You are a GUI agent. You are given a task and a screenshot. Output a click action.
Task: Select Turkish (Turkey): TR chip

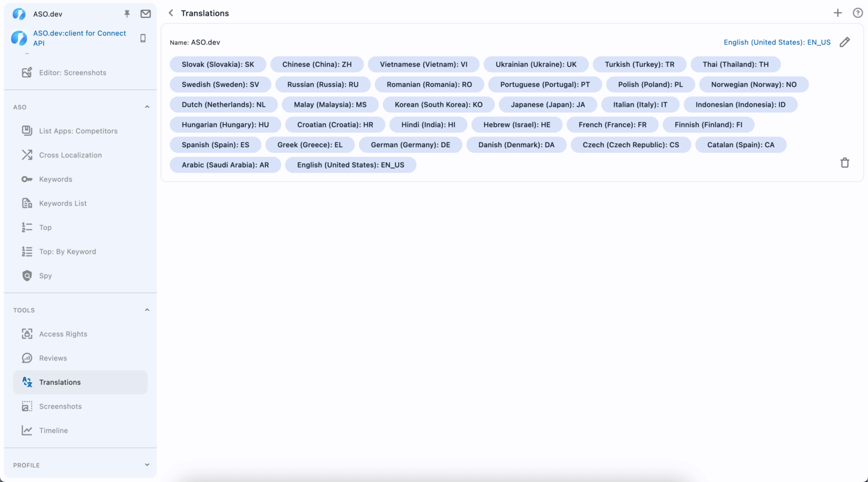coord(640,64)
